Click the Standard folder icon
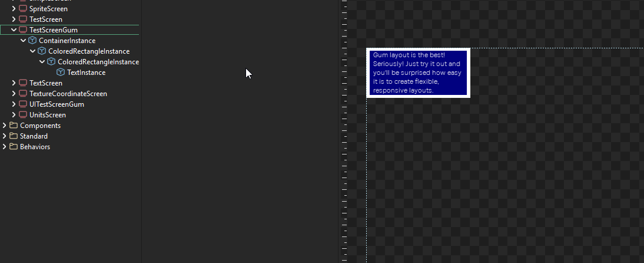 click(14, 136)
